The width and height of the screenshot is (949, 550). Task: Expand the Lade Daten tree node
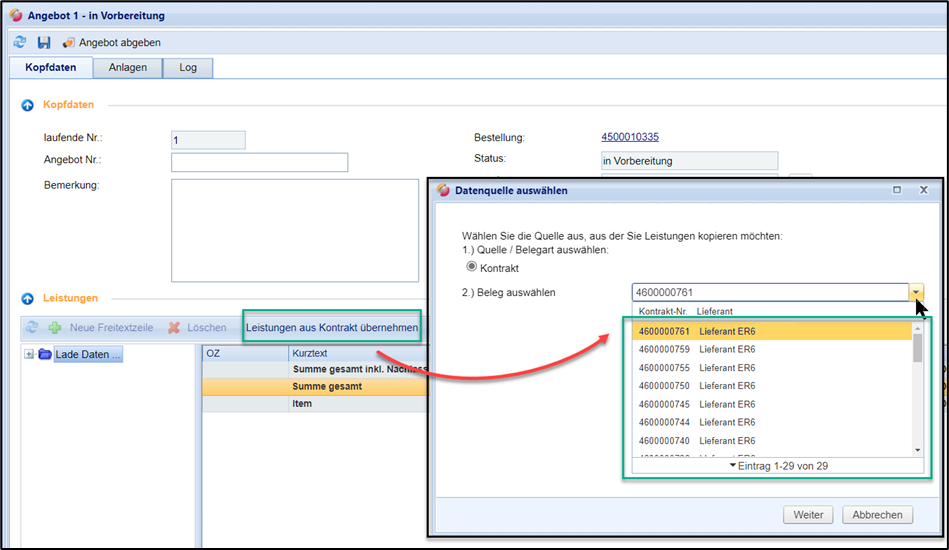point(29,354)
